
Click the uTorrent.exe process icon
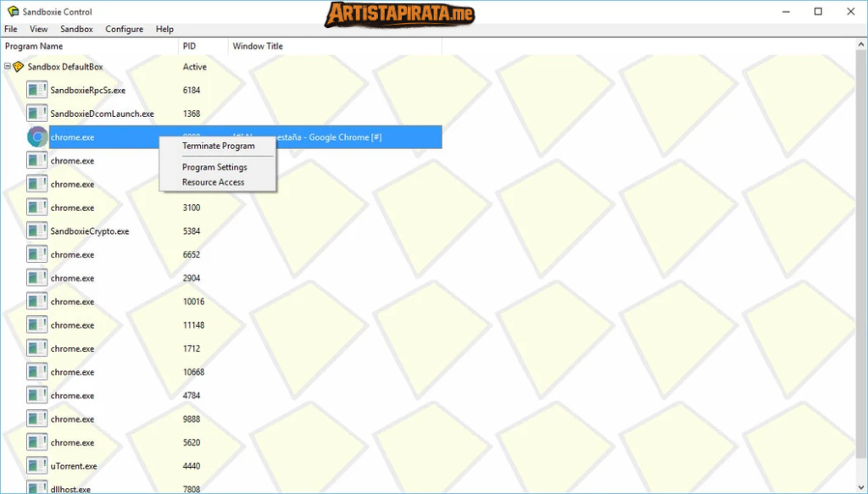click(36, 465)
